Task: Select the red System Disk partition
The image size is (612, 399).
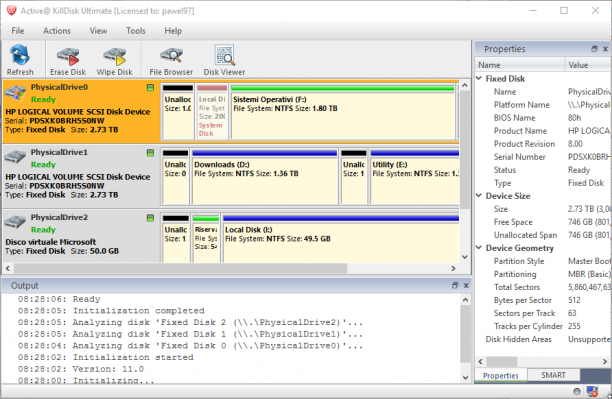Action: 212,112
